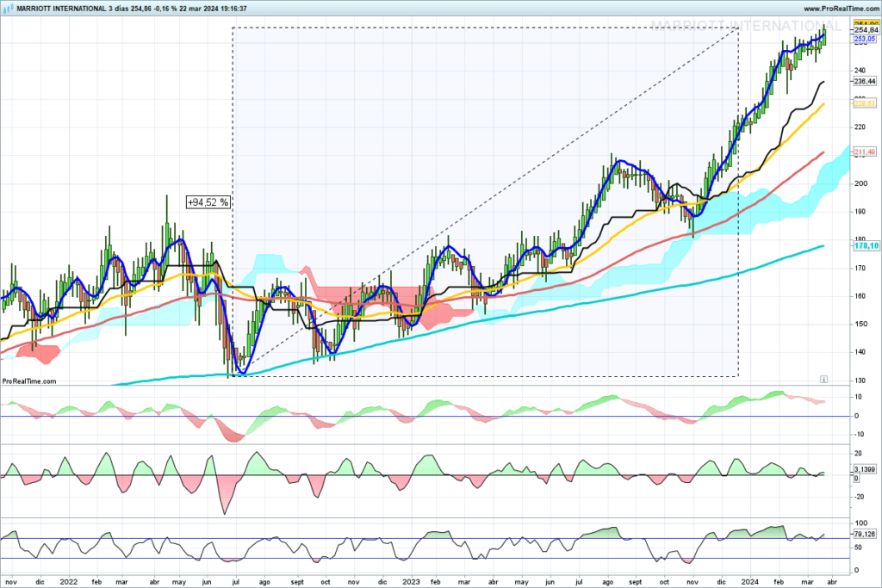This screenshot has height=588, width=882.
Task: Click the blue 253,05 moving average label
Action: pyautogui.click(x=865, y=39)
